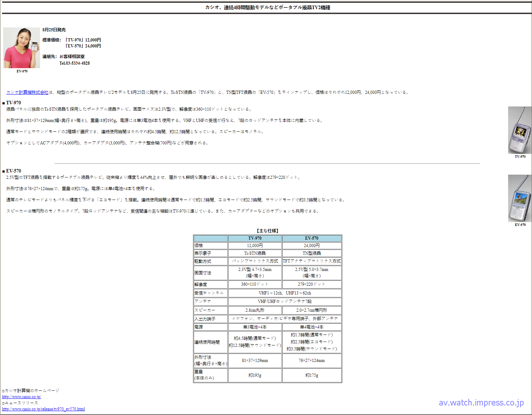Click the ■ EV-570 section heading
The height and width of the screenshot is (415, 532).
click(12, 171)
